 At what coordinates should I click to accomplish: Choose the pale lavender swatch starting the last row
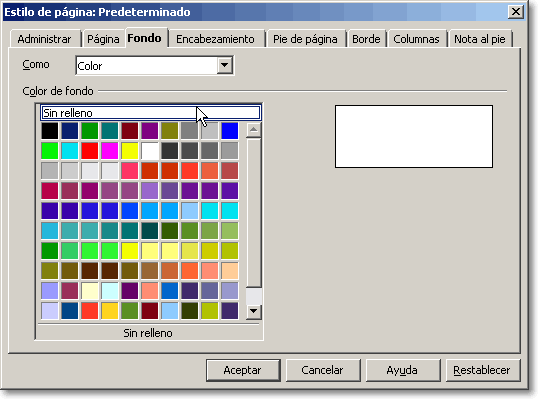[50, 310]
